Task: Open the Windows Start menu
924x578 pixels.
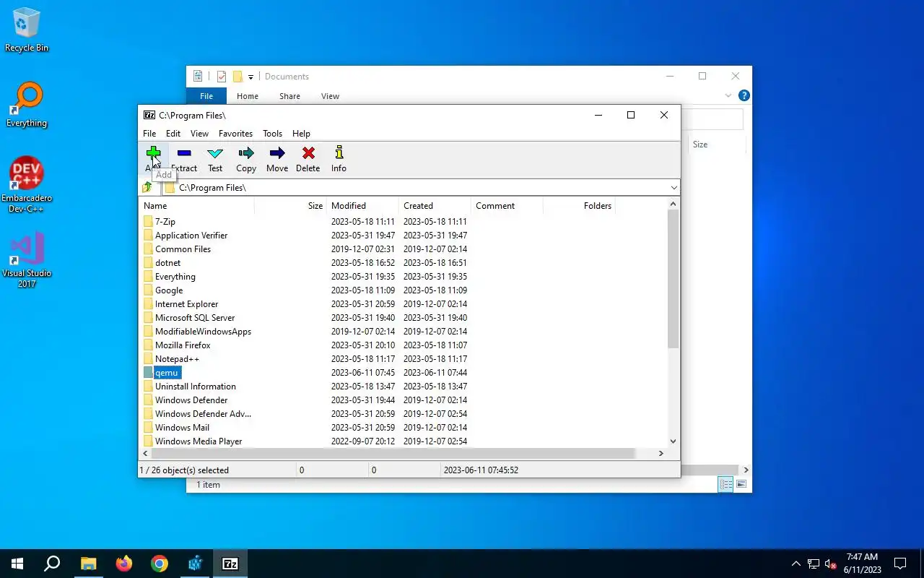Action: (x=17, y=564)
